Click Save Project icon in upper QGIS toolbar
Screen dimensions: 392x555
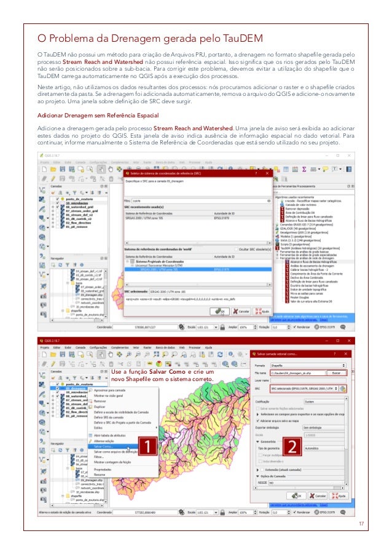63,170
